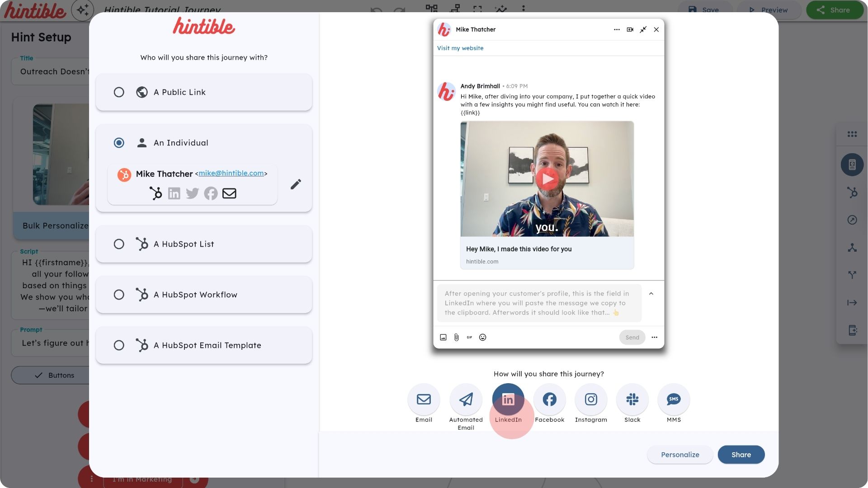The image size is (868, 488).
Task: Select the Public Link radio button
Action: point(119,92)
